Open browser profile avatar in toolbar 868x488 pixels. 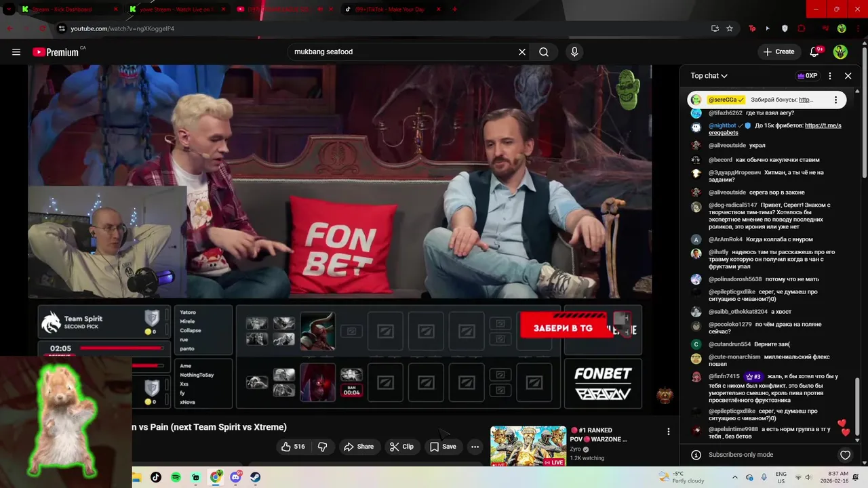click(x=842, y=28)
